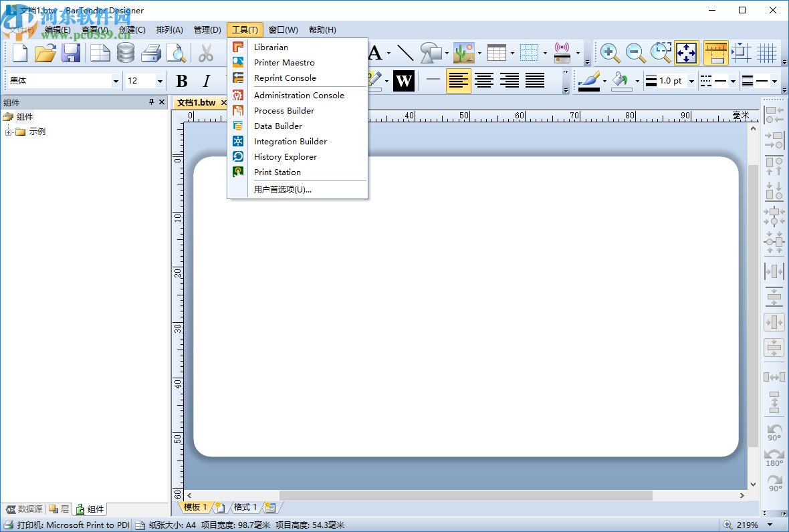Expand the 示例 tree folder
The image size is (789, 532).
(x=9, y=132)
